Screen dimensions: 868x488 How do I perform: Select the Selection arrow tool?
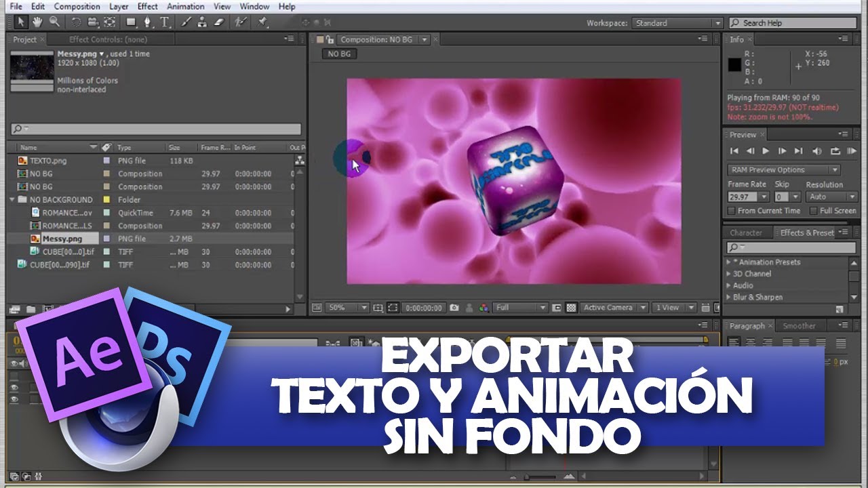coord(21,22)
